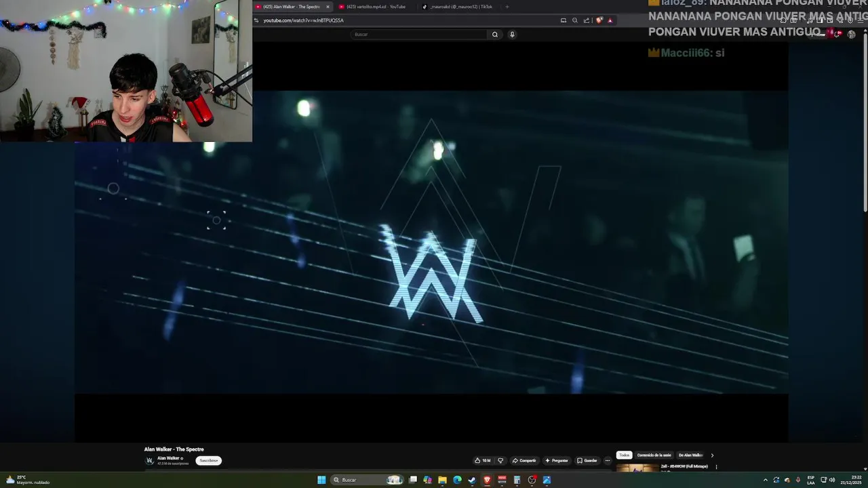Screen dimensions: 868x488
Task: Open the Windows Start menu
Action: pos(321,480)
